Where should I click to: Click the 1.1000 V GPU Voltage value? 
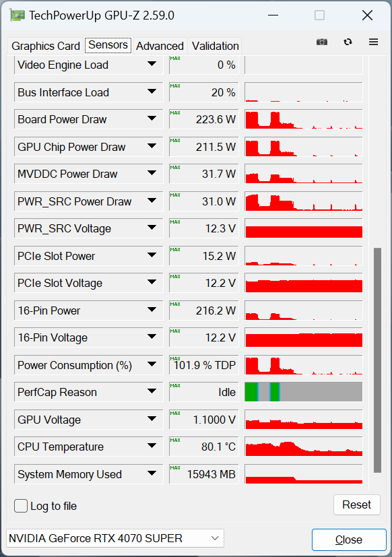[x=203, y=420]
